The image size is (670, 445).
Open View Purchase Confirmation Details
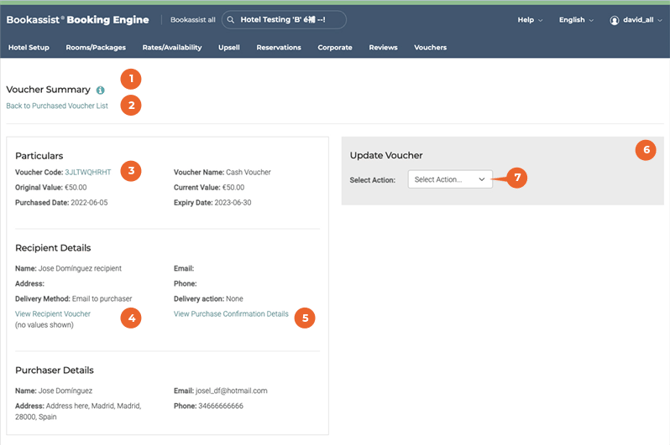[231, 314]
